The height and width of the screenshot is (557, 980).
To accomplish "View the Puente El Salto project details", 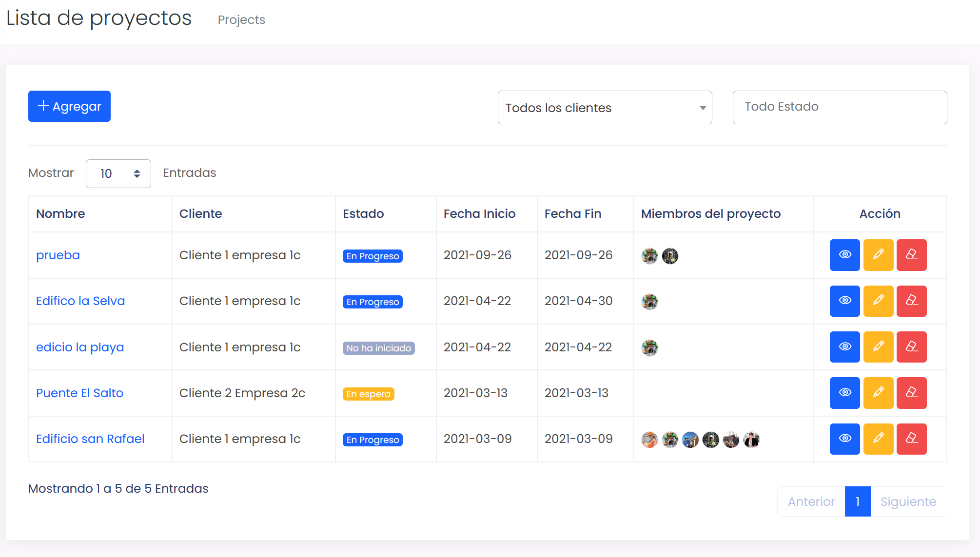I will pyautogui.click(x=844, y=393).
